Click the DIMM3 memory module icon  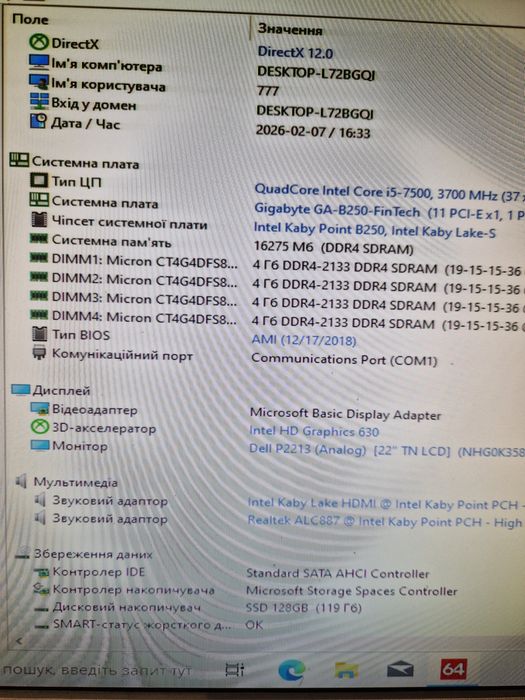[39, 296]
